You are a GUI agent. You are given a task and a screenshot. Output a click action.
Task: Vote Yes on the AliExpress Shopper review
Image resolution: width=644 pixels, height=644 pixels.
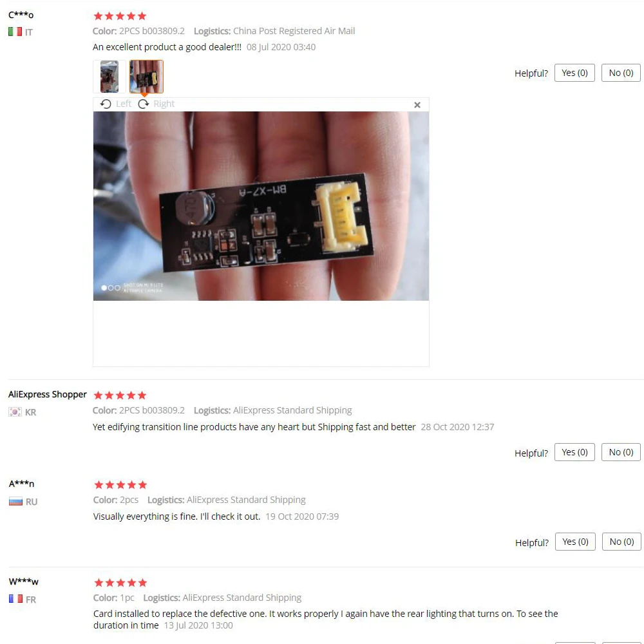point(574,452)
